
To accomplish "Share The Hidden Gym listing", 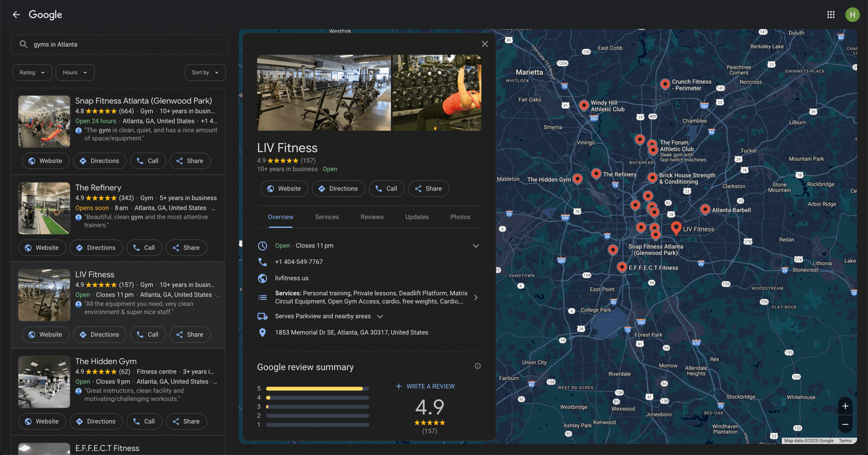I will coord(186,421).
